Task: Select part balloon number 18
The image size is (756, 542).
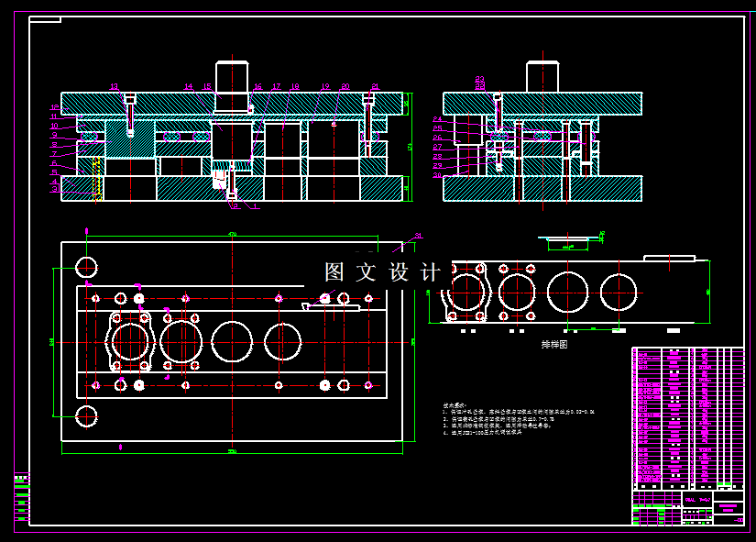Action: coord(295,87)
